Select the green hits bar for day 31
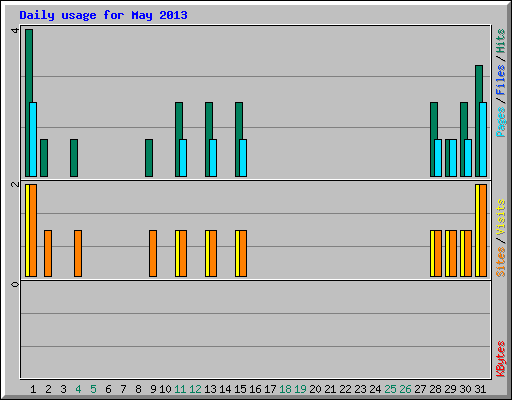 (x=478, y=121)
